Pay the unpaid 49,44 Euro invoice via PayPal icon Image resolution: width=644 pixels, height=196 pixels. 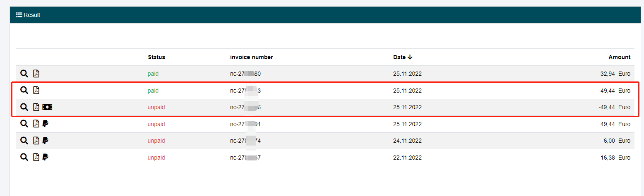[x=46, y=124]
